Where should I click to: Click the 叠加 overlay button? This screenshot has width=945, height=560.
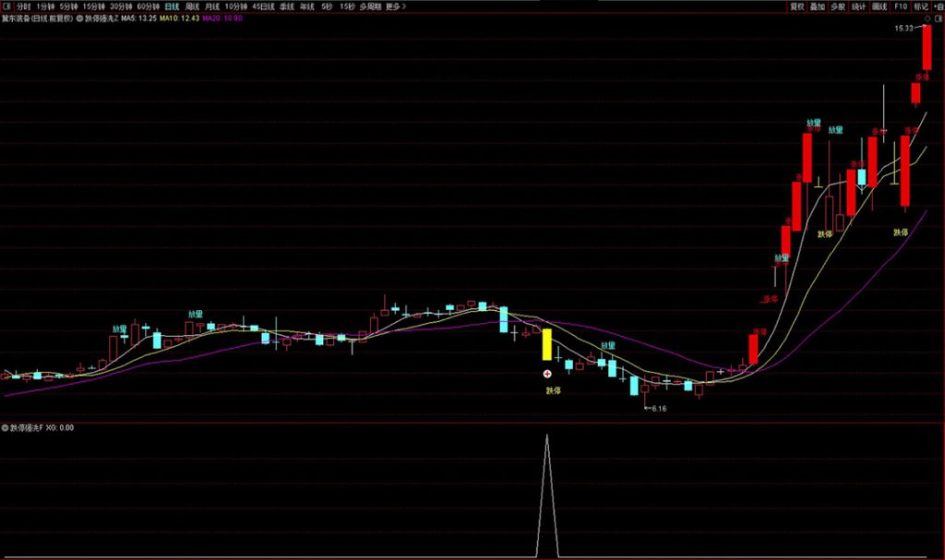pos(817,6)
